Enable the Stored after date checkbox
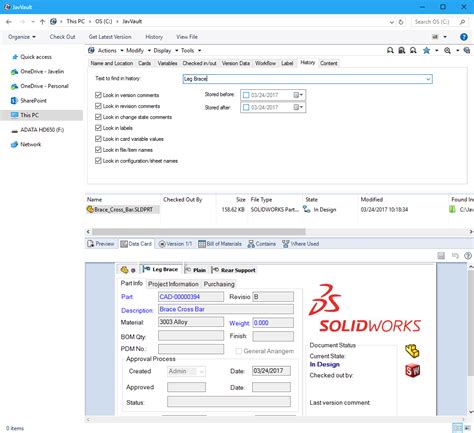Viewport: 474px width, 433px height. pos(246,107)
